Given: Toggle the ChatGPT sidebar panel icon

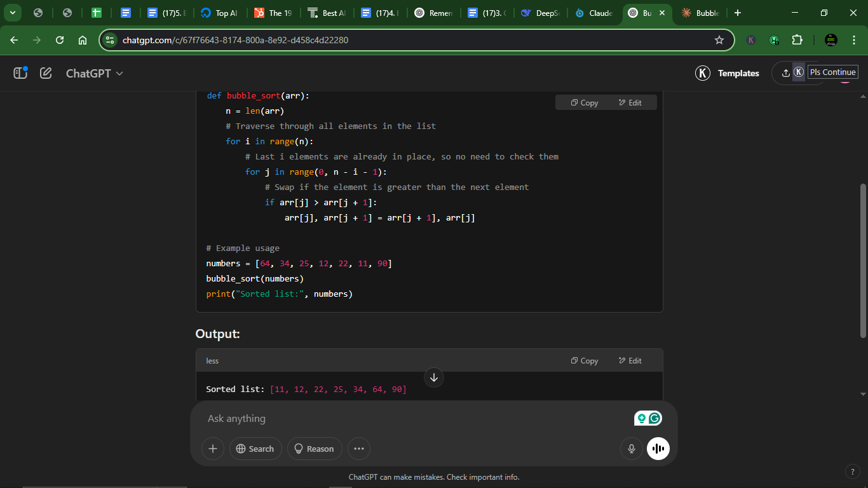Looking at the screenshot, I should pyautogui.click(x=20, y=73).
